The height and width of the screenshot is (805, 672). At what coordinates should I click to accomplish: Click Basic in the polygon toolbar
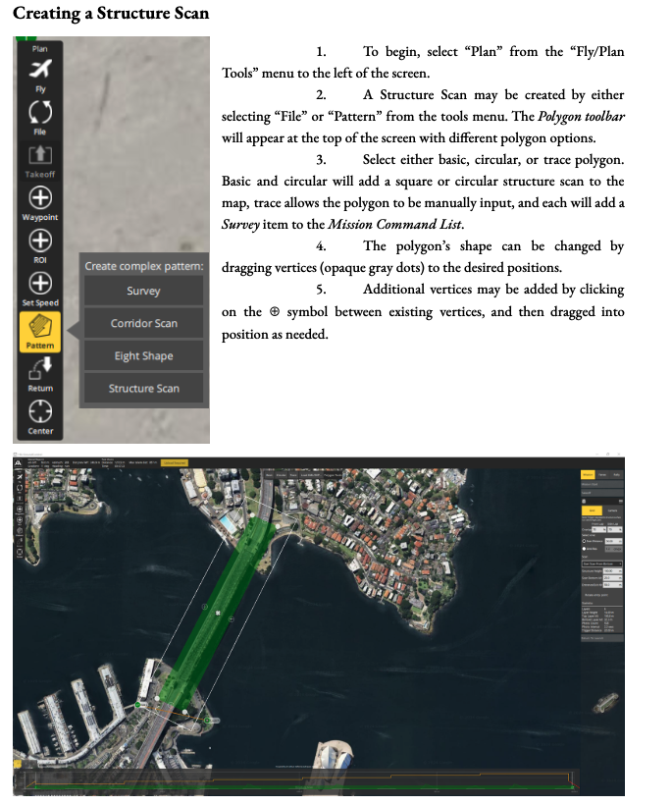click(x=269, y=475)
